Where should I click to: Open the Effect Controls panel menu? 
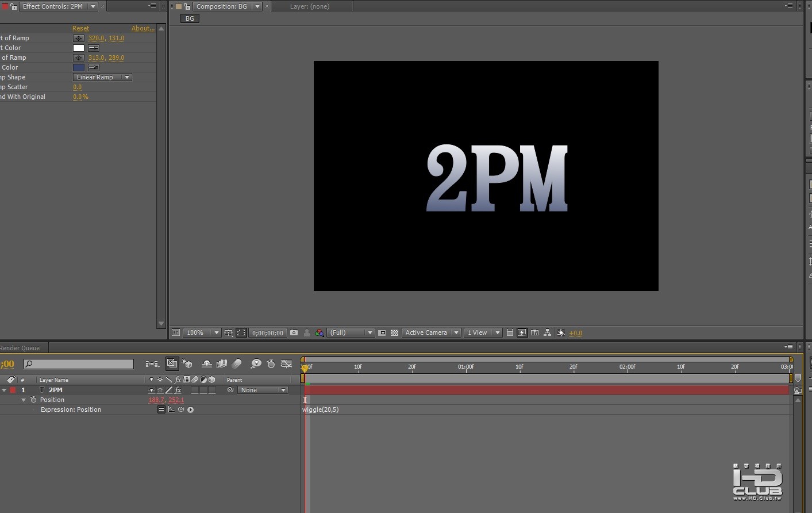tap(152, 6)
